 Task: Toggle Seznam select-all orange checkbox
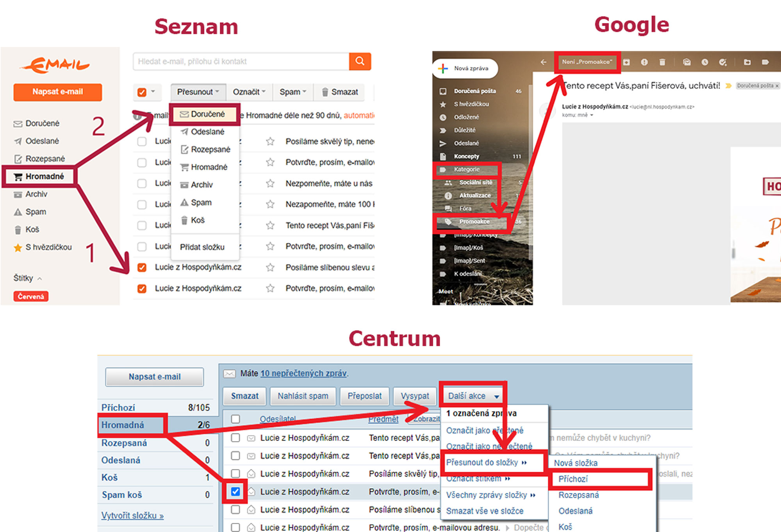(x=142, y=92)
